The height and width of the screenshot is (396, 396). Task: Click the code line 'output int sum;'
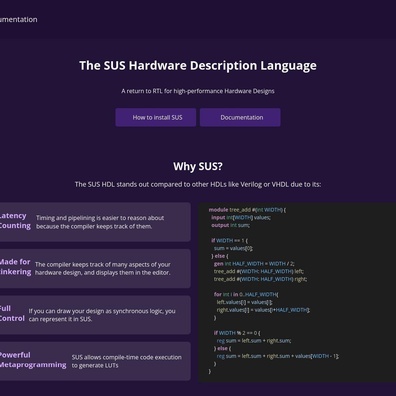[230, 225]
